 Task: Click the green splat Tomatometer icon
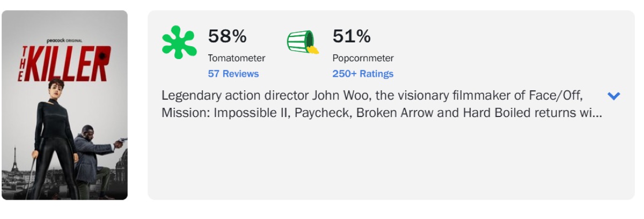(x=179, y=42)
